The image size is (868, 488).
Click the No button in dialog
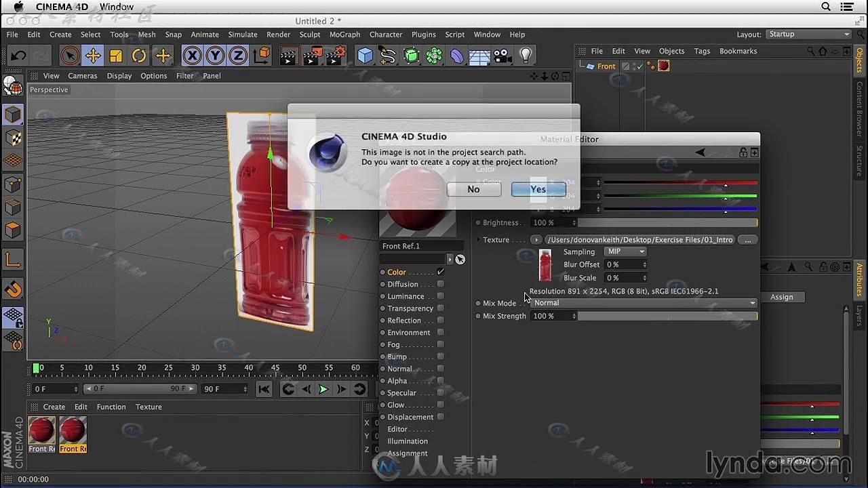tap(473, 189)
